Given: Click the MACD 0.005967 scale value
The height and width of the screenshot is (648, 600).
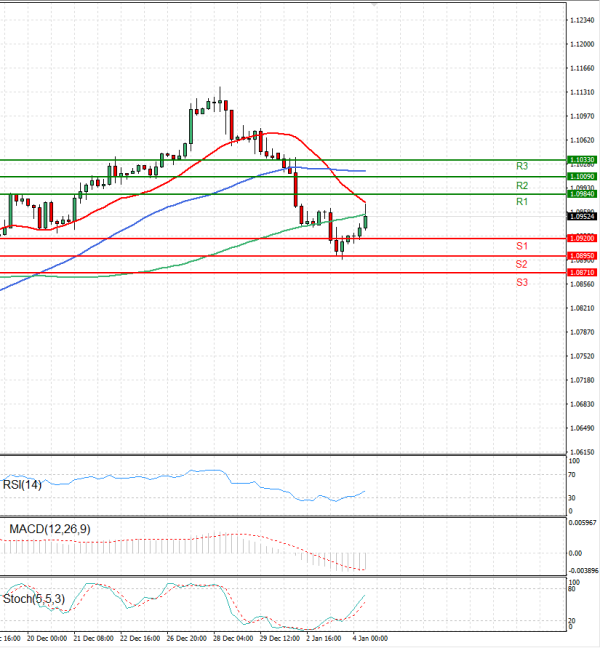Looking at the screenshot, I should click(x=583, y=523).
